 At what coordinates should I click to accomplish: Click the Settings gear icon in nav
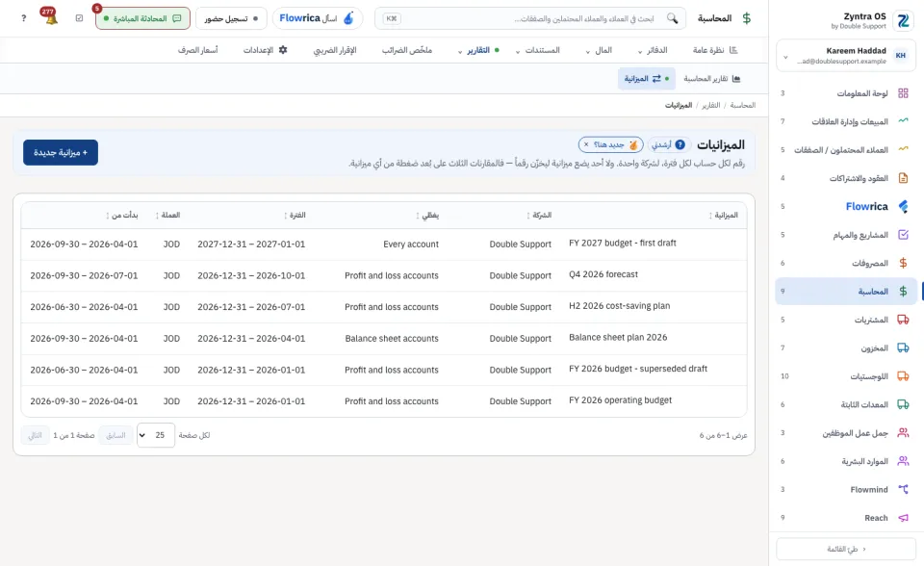click(283, 50)
